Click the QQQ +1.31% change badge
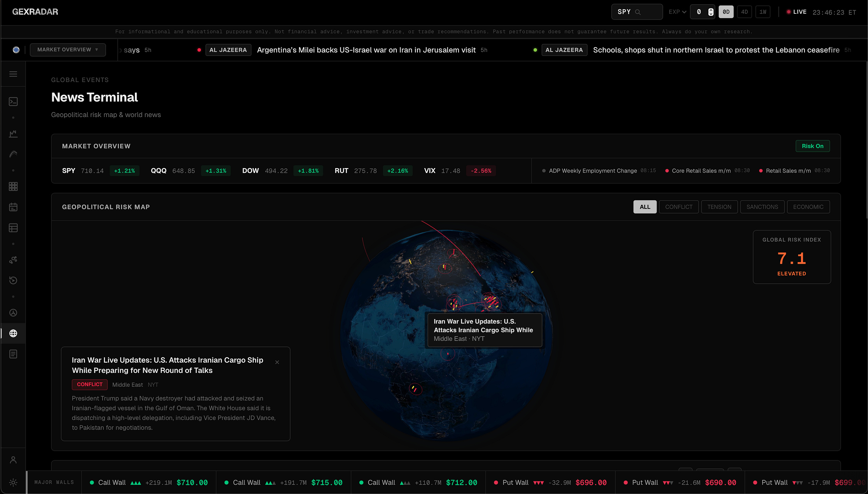Screen dimensions: 868x494 click(x=216, y=171)
